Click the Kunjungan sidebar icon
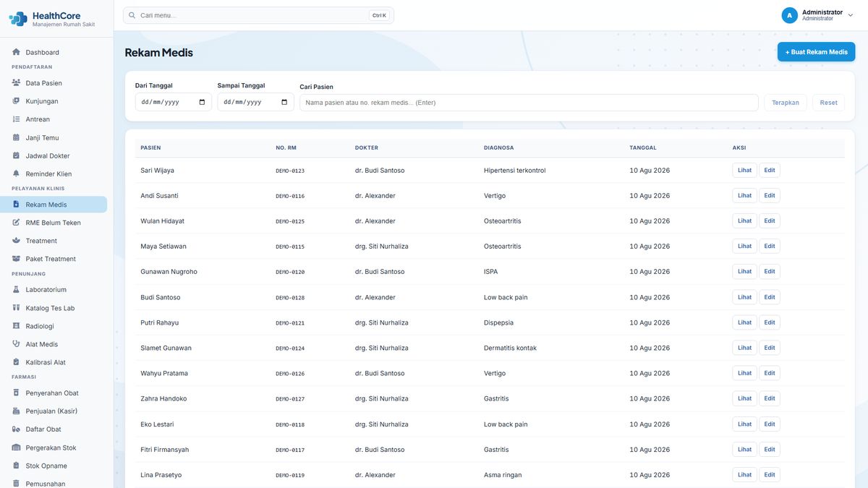 pyautogui.click(x=16, y=101)
